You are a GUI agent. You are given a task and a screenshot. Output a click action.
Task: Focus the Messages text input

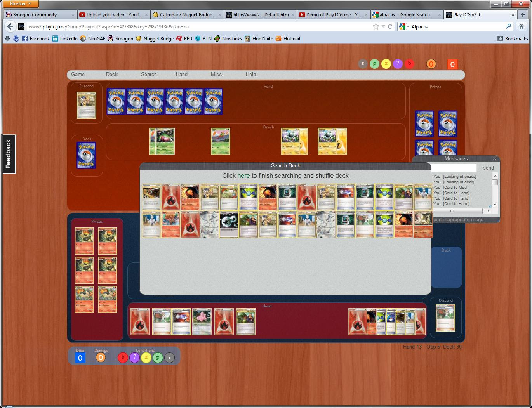click(x=454, y=168)
